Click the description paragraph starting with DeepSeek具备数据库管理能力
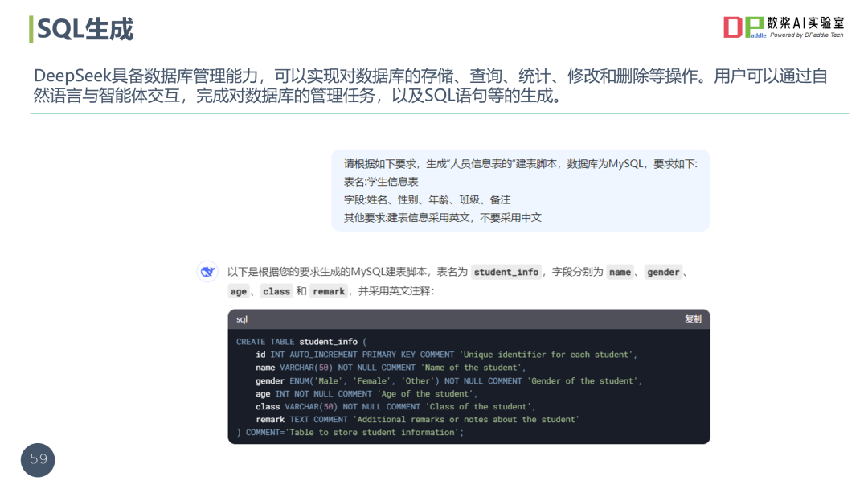Image resolution: width=868 pixels, height=489 pixels. pos(431,86)
